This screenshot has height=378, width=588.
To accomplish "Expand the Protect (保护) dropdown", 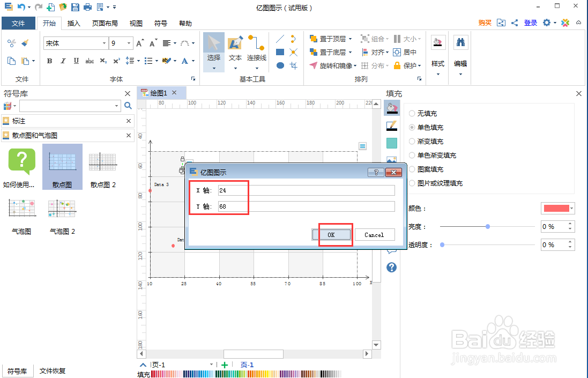I will point(419,65).
